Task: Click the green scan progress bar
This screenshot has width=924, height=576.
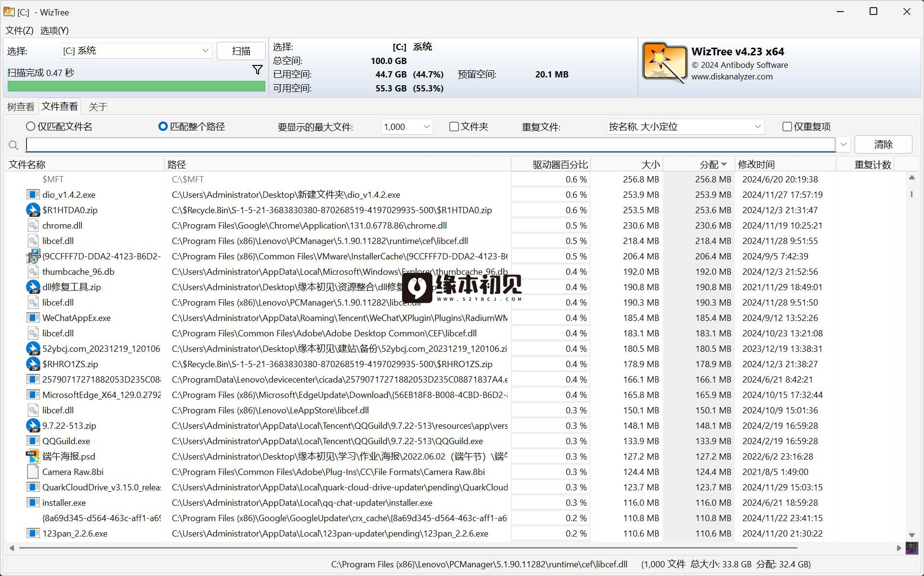Action: coord(136,86)
